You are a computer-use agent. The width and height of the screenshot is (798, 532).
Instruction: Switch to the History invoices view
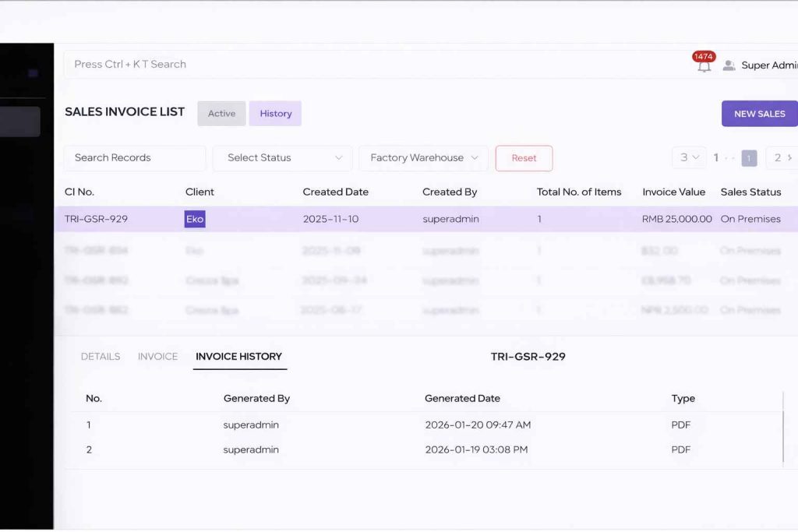click(x=275, y=113)
